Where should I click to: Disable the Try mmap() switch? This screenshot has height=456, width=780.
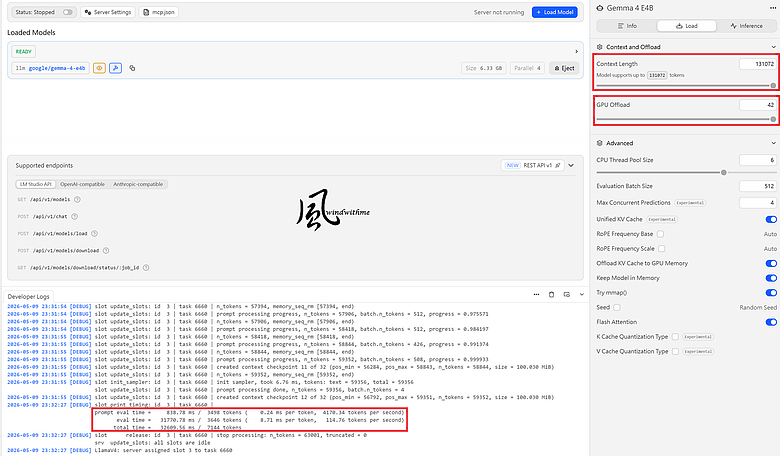tap(771, 292)
